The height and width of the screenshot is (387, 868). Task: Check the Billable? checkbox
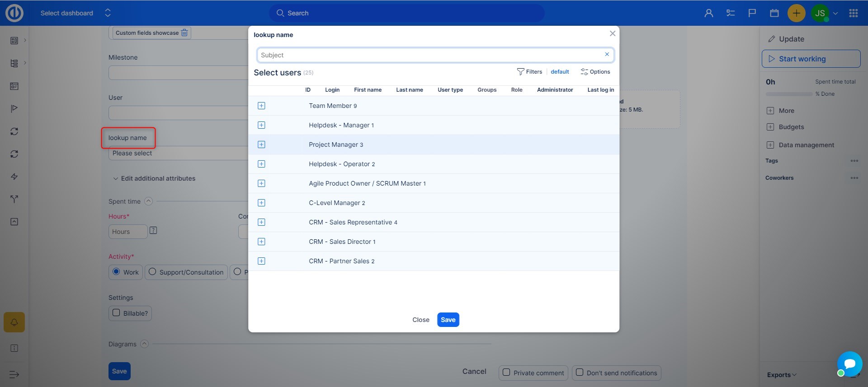[x=116, y=313]
